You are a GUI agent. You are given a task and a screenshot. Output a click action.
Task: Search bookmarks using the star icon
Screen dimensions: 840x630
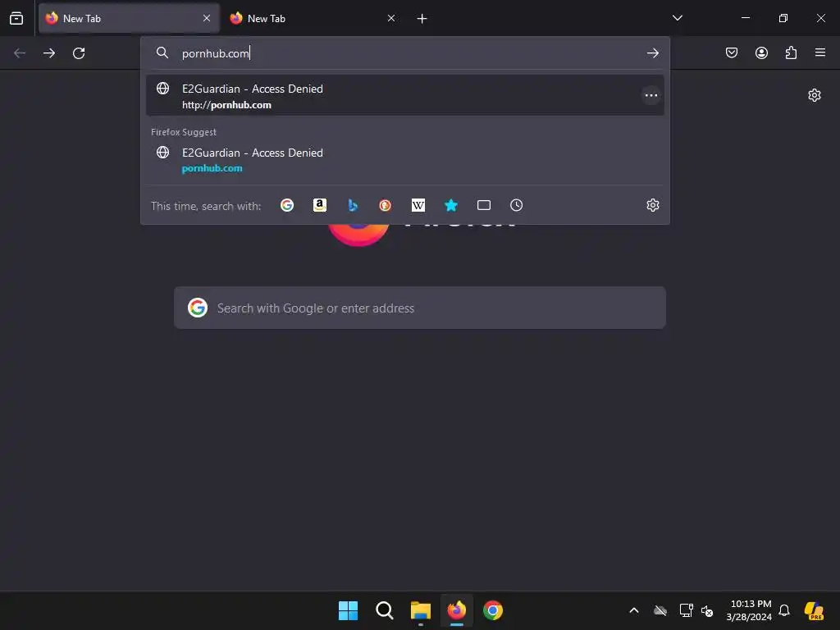coord(451,205)
